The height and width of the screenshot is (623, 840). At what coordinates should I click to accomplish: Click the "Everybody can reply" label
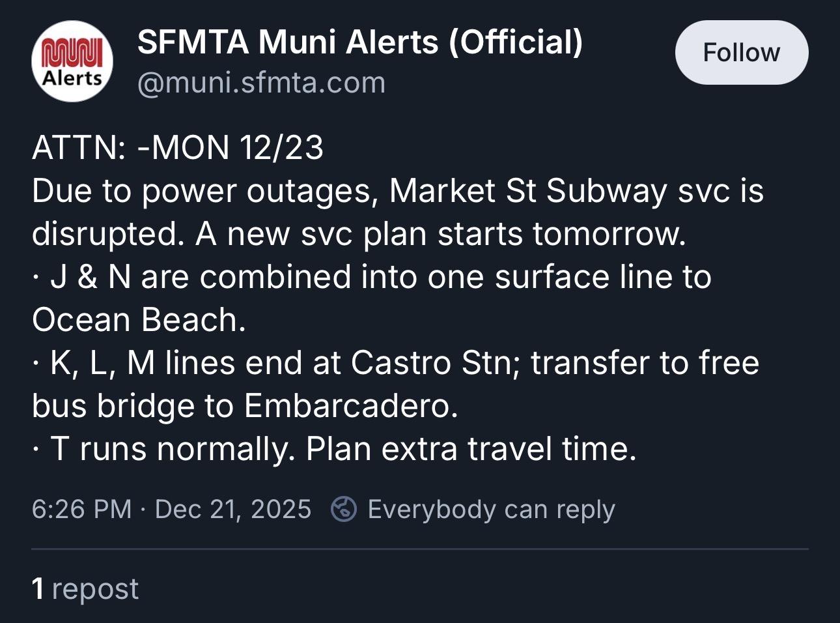click(491, 509)
